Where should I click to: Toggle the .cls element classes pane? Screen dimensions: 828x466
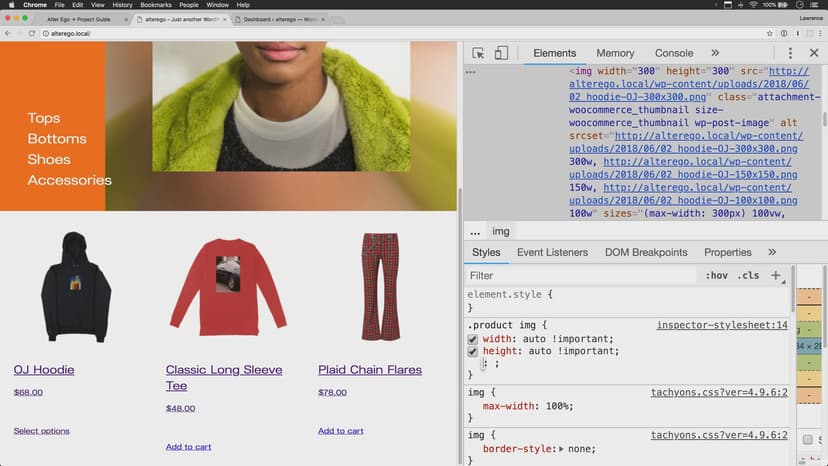click(747, 276)
